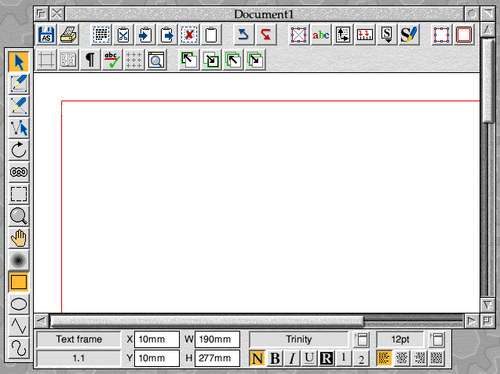The height and width of the screenshot is (374, 500).
Task: Open the 12pt font size menu button
Action: click(437, 339)
